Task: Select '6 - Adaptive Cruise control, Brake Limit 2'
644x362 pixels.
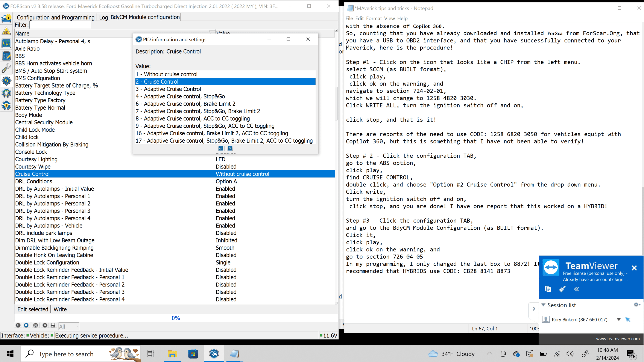Action: 225,104
